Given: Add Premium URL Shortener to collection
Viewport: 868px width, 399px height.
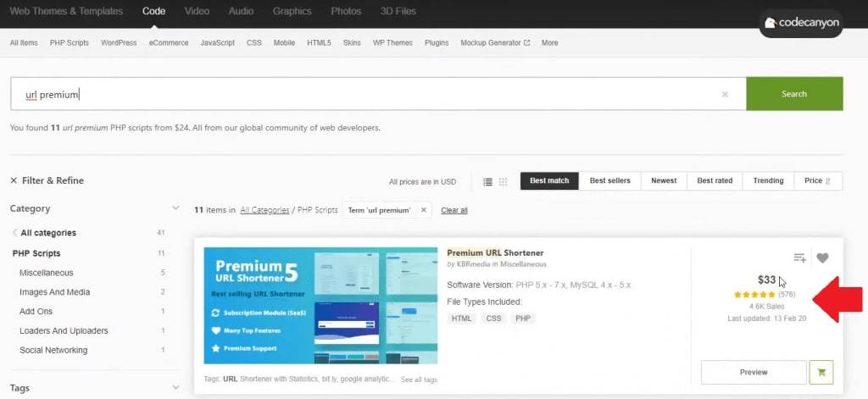Looking at the screenshot, I should coord(799,258).
